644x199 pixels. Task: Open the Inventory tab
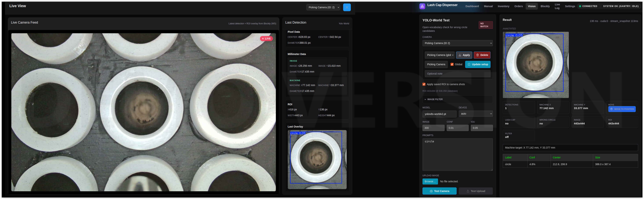tap(503, 6)
